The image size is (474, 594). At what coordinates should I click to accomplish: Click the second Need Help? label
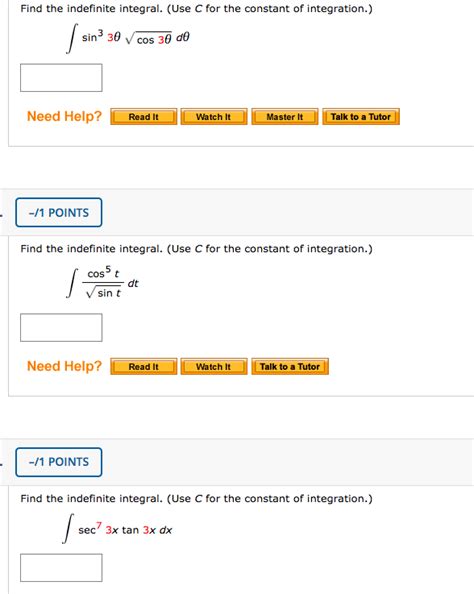64,366
